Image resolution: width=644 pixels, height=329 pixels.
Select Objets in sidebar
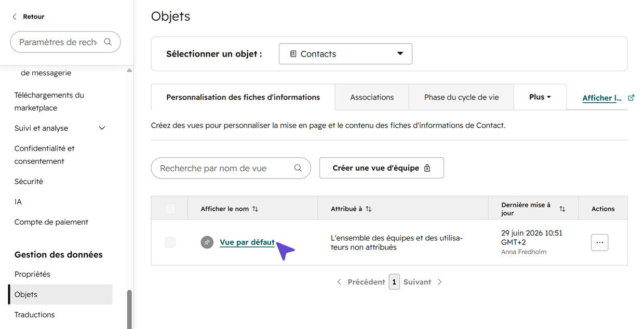60,294
